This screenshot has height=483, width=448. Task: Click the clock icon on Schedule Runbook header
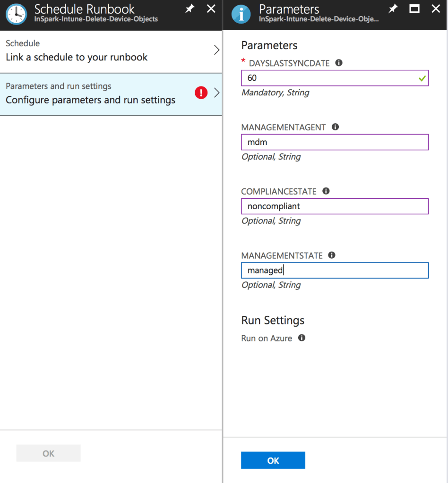(x=16, y=14)
